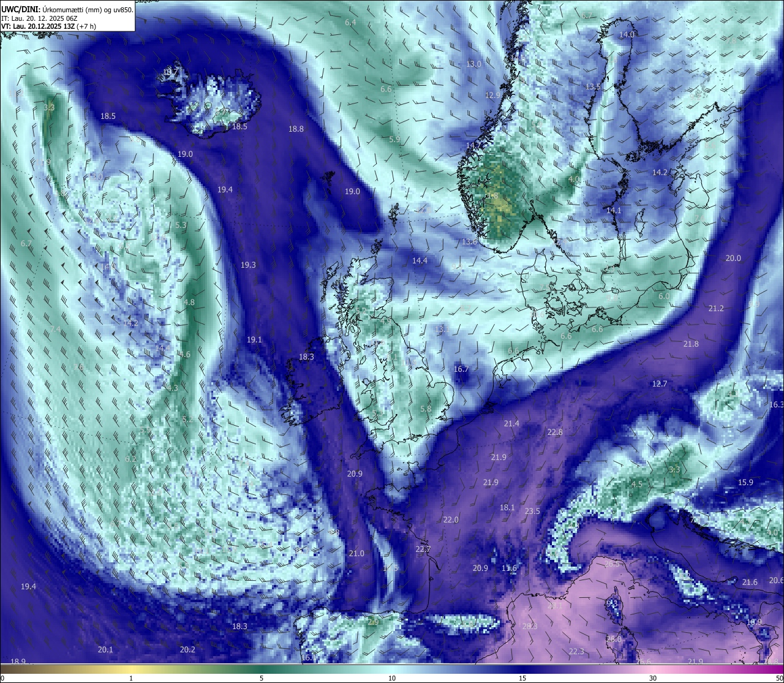
Task: Click the 14.4 value label
Action: pyautogui.click(x=420, y=261)
